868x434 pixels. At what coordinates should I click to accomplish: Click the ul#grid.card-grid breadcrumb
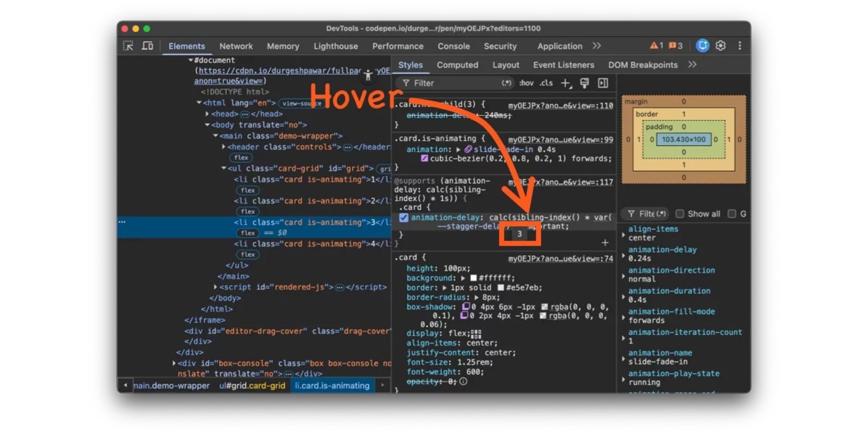tap(252, 385)
